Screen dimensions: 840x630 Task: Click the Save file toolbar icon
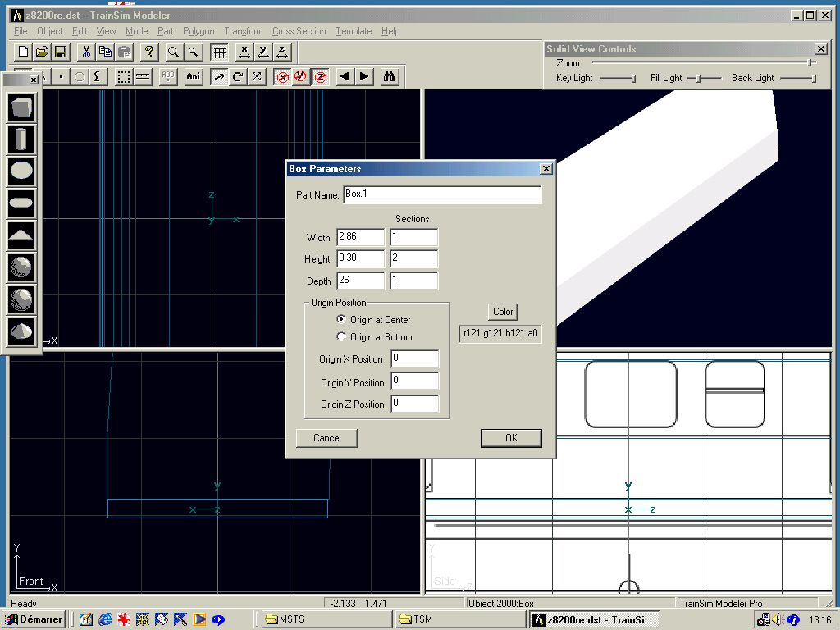(62, 52)
